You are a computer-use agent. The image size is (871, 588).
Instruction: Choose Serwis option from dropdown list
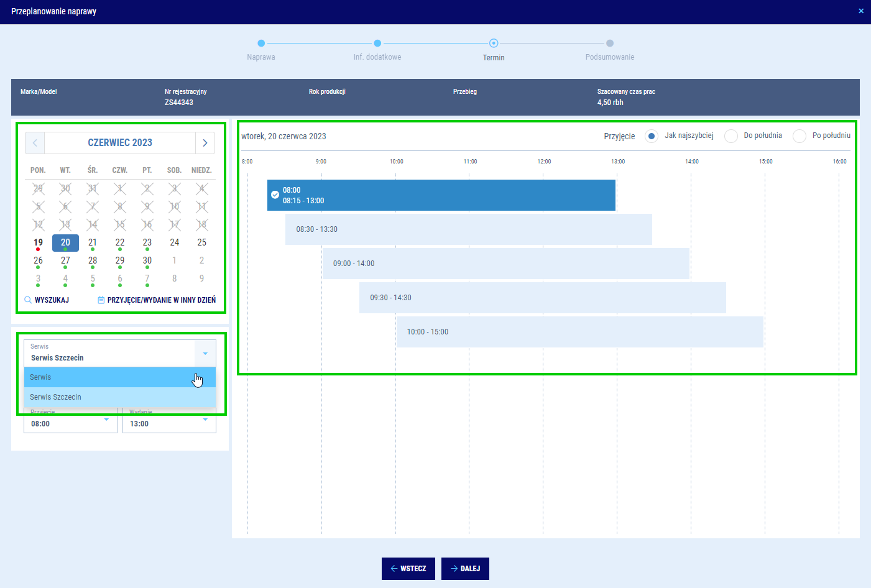(x=120, y=377)
